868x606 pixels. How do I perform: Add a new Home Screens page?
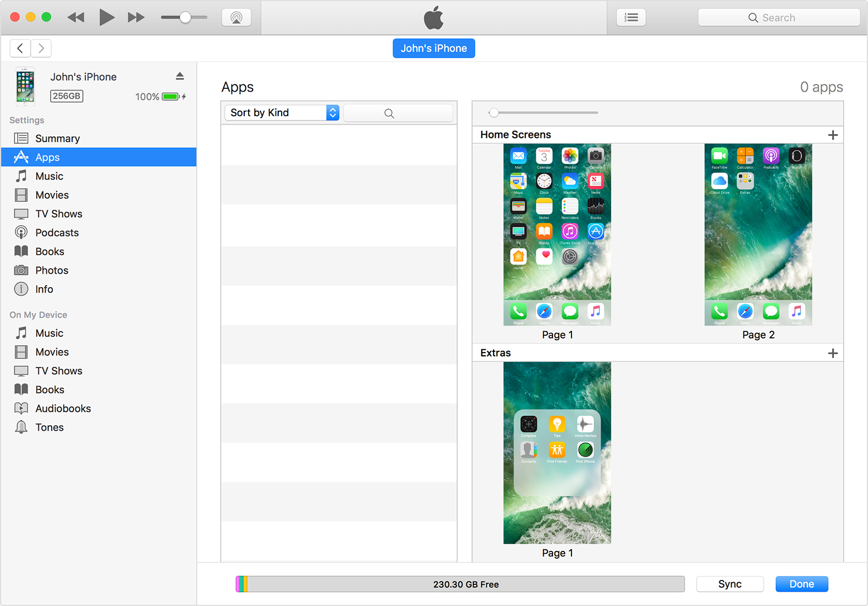pos(833,135)
